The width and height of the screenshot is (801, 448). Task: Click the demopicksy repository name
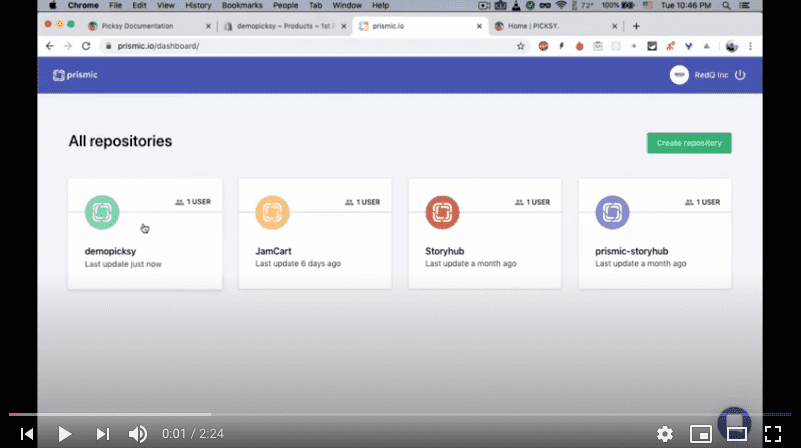(x=110, y=251)
